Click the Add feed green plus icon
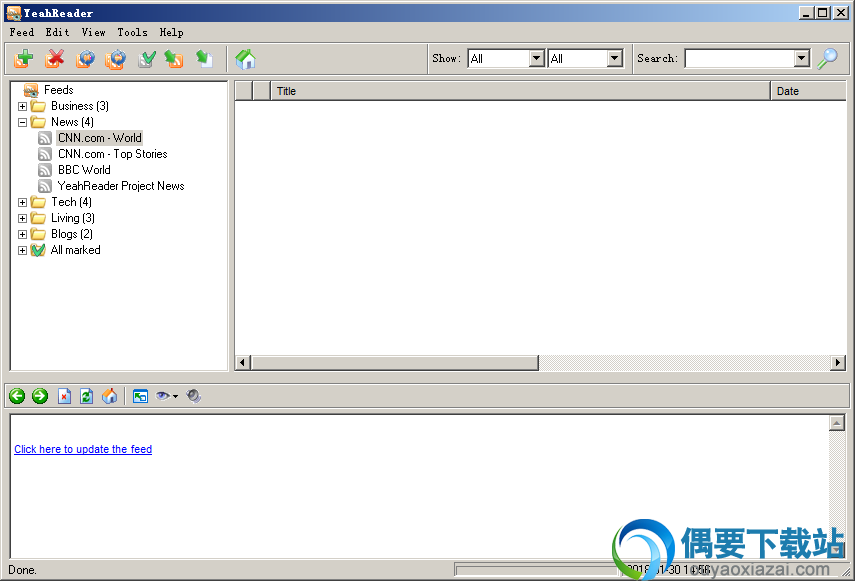The width and height of the screenshot is (855, 581). [24, 59]
